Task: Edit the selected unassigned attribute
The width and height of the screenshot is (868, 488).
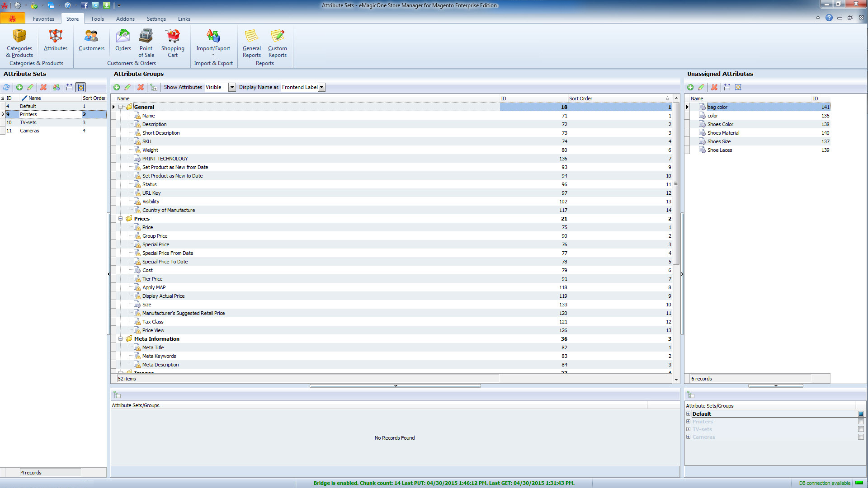Action: pyautogui.click(x=701, y=87)
